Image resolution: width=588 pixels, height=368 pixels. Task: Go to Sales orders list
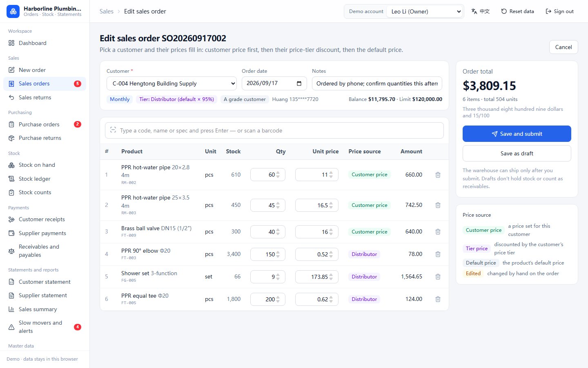click(45, 84)
